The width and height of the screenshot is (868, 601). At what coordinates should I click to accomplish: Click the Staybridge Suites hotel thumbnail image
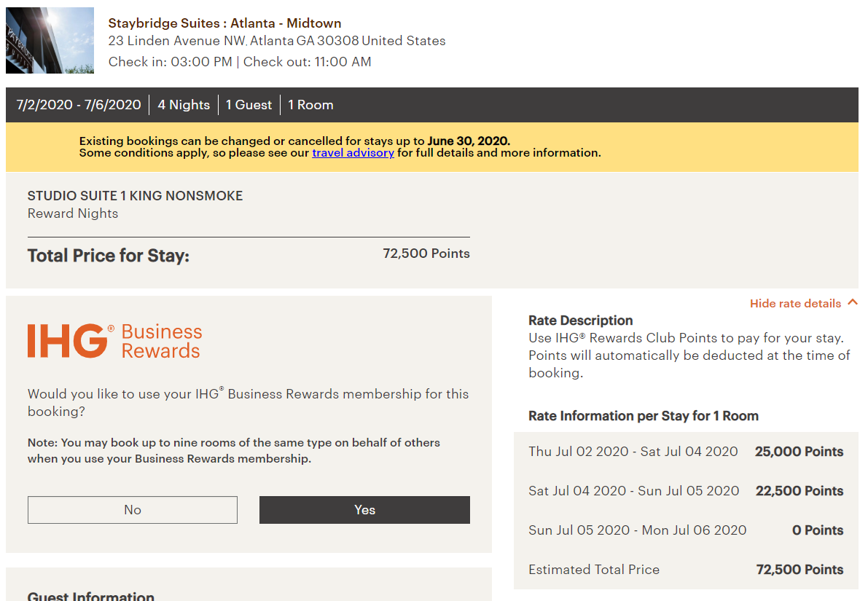pos(50,40)
